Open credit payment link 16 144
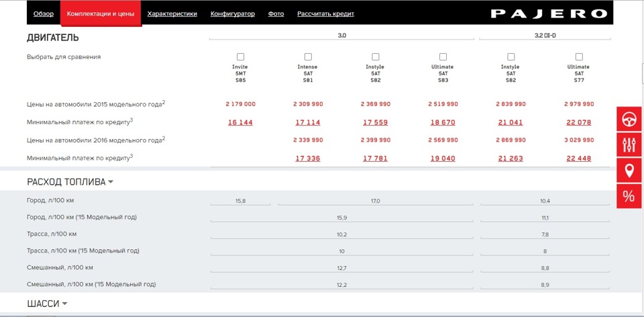 [x=240, y=122]
